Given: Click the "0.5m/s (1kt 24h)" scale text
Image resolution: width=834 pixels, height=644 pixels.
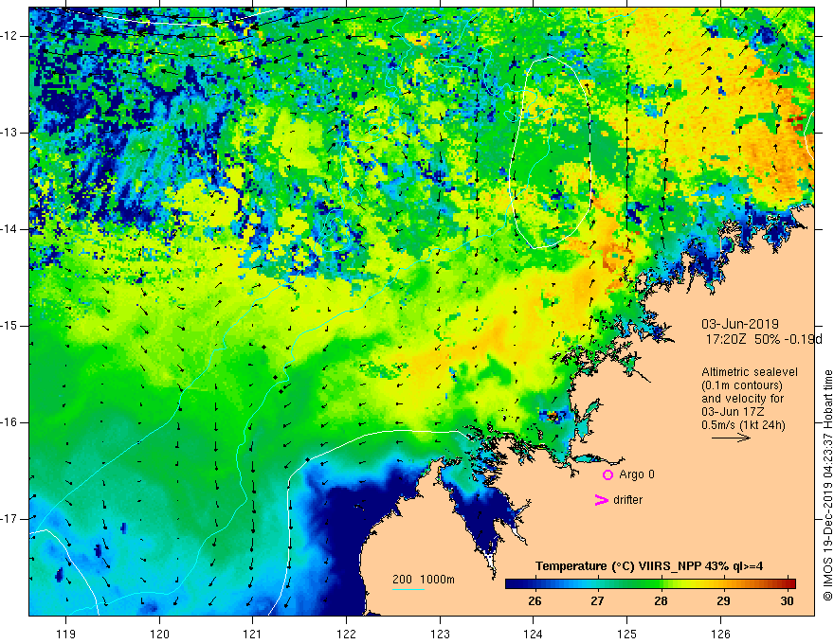Looking at the screenshot, I should pos(743,425).
